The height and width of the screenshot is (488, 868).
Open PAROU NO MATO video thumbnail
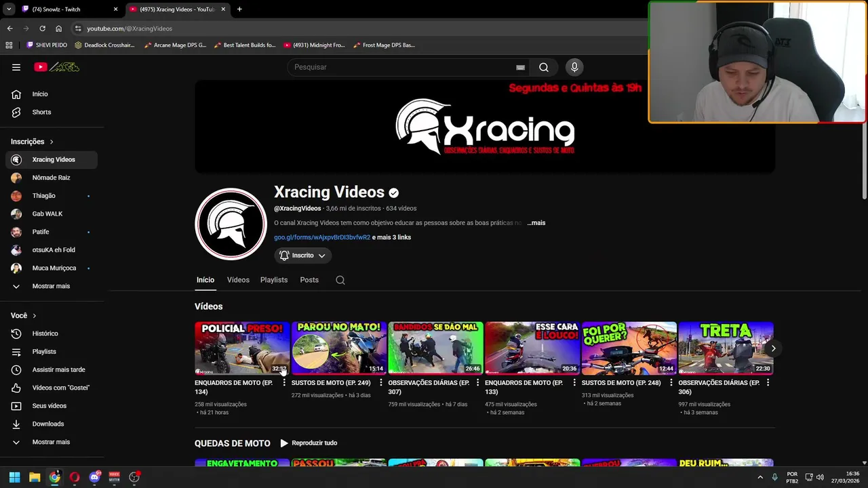pyautogui.click(x=339, y=348)
